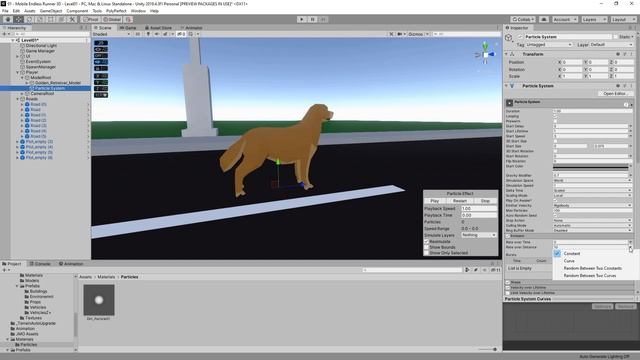Click Stop in Particle Effect overlay

point(485,201)
